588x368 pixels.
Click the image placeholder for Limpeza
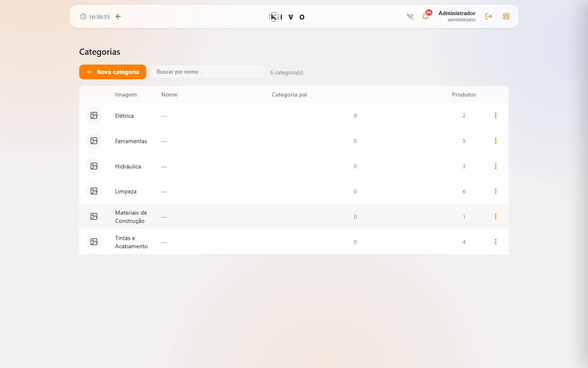94,191
